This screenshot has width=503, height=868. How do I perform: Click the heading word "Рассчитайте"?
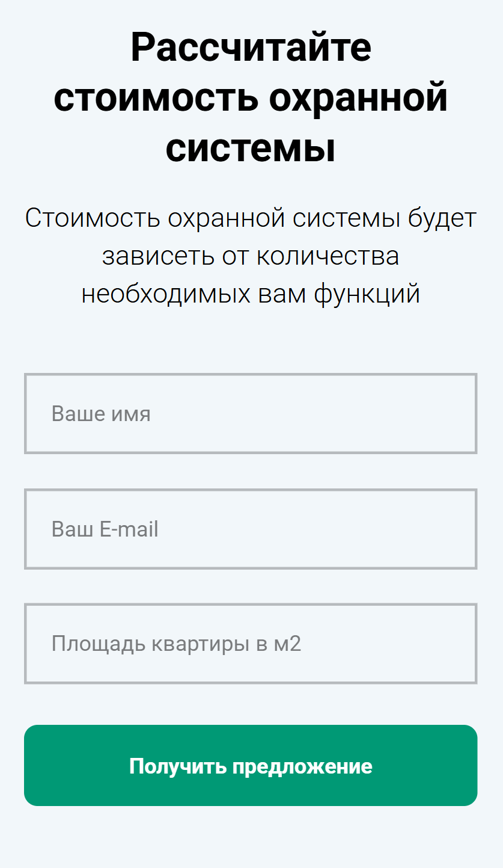(251, 48)
